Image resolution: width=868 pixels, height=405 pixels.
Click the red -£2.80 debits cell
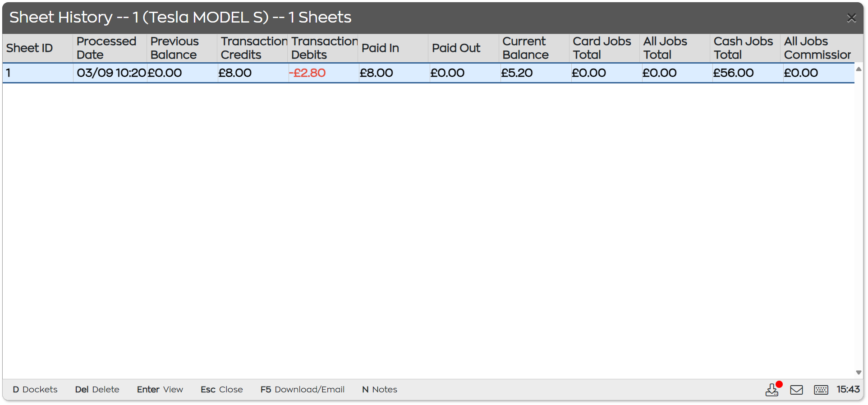pos(324,73)
